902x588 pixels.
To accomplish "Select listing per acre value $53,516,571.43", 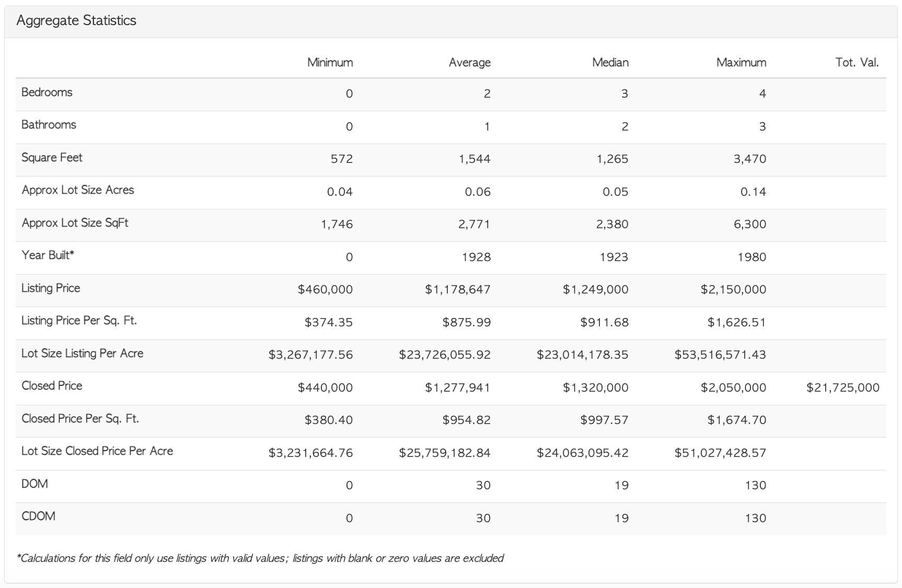I will [721, 355].
